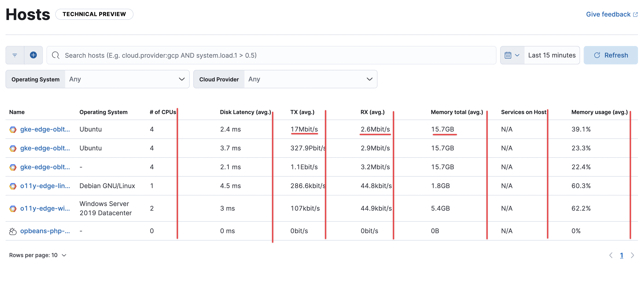The width and height of the screenshot is (644, 281).
Task: Click the GCP icon beside gke-edge-oblt host
Action: tap(12, 129)
